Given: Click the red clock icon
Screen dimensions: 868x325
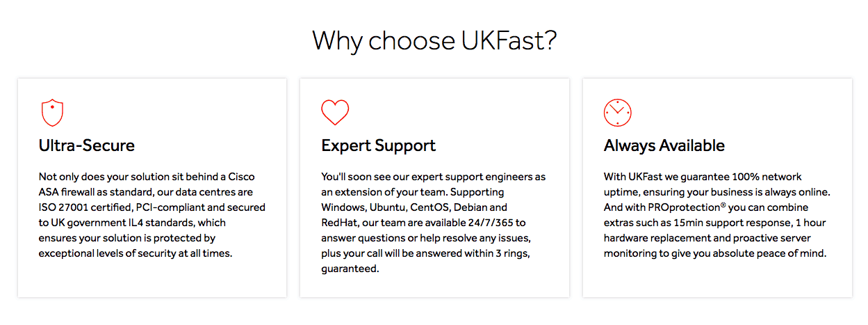Looking at the screenshot, I should (617, 112).
